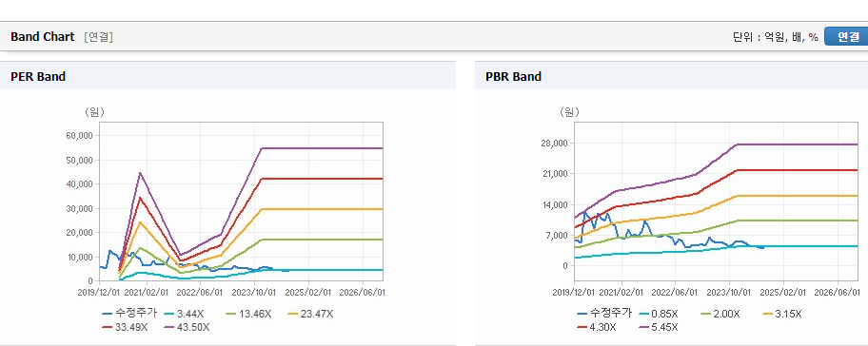This screenshot has width=868, height=346.
Task: Click the 14,000 label on PBR y-axis
Action: point(554,204)
